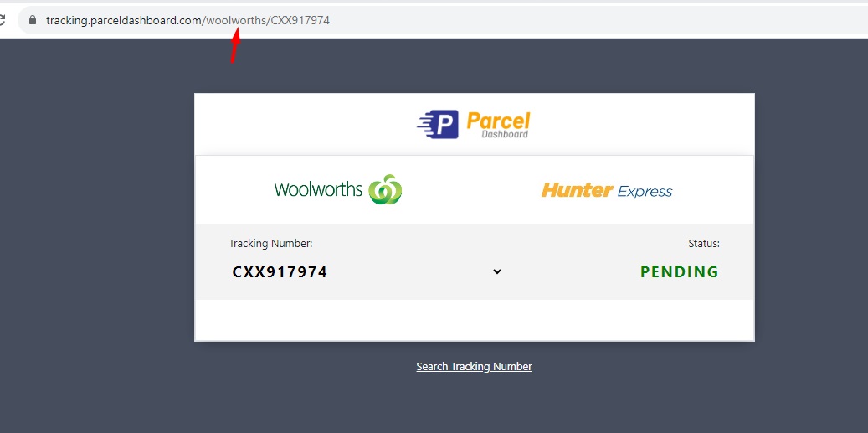Expand the tracking number chevron arrow
868x433 pixels.
pos(497,271)
